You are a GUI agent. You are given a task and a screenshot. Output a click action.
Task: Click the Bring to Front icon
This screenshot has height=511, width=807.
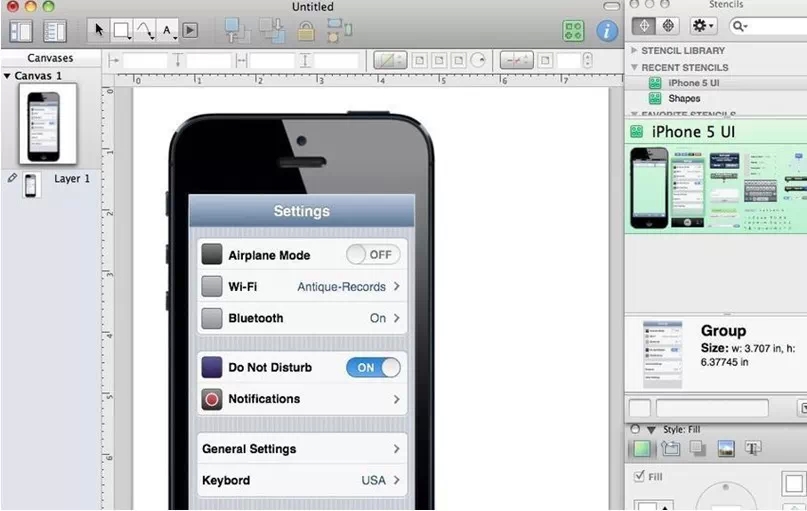pyautogui.click(x=237, y=30)
